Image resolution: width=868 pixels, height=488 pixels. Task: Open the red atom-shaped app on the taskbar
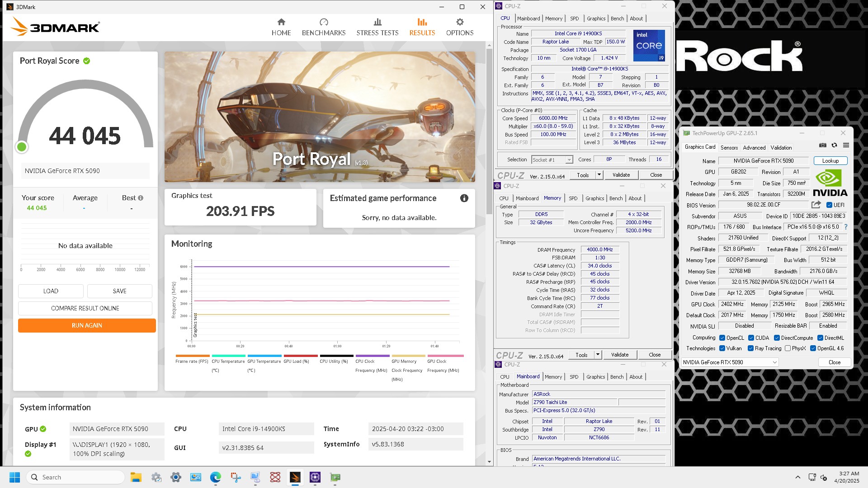[275, 477]
